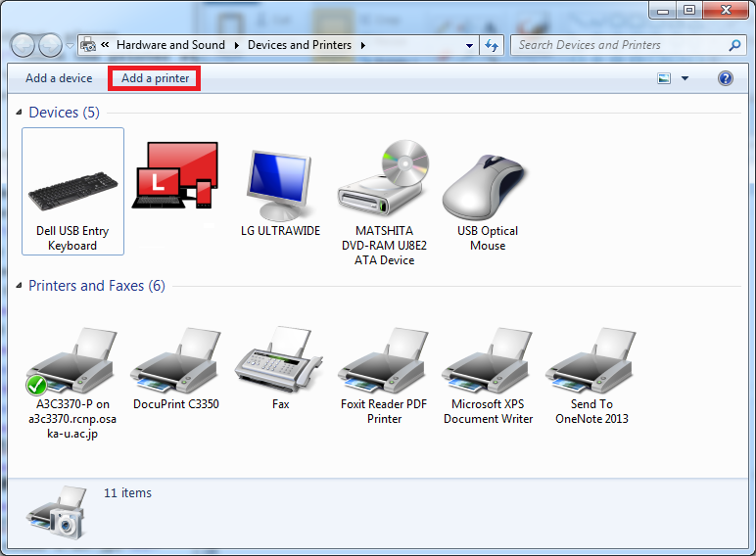Click the USB Optical Mouse label
756x556 pixels.
[x=488, y=238]
